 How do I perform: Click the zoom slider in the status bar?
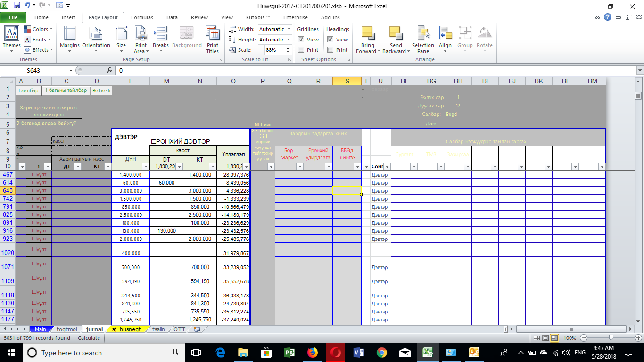pos(611,338)
